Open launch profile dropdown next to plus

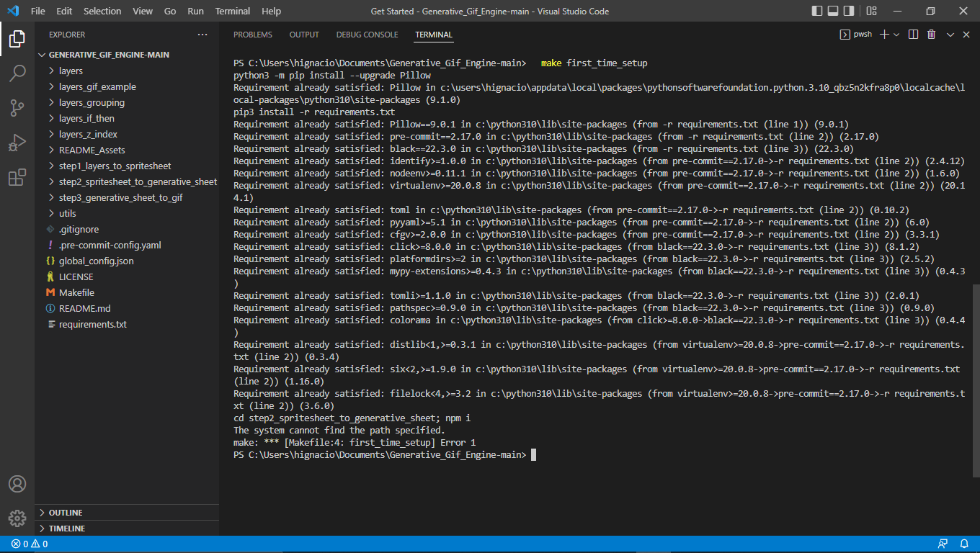tap(897, 35)
